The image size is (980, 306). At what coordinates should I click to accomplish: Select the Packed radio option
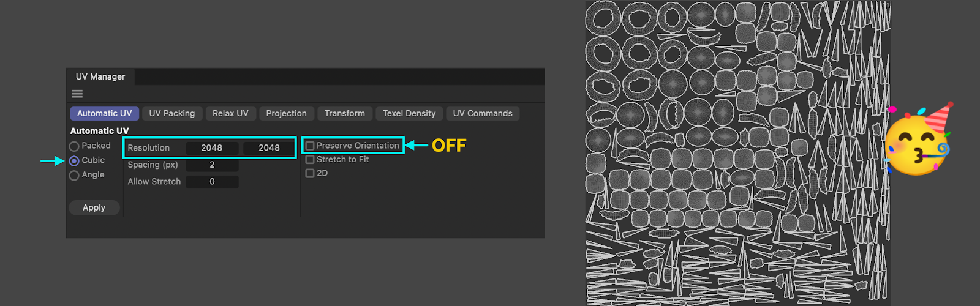pyautogui.click(x=74, y=146)
